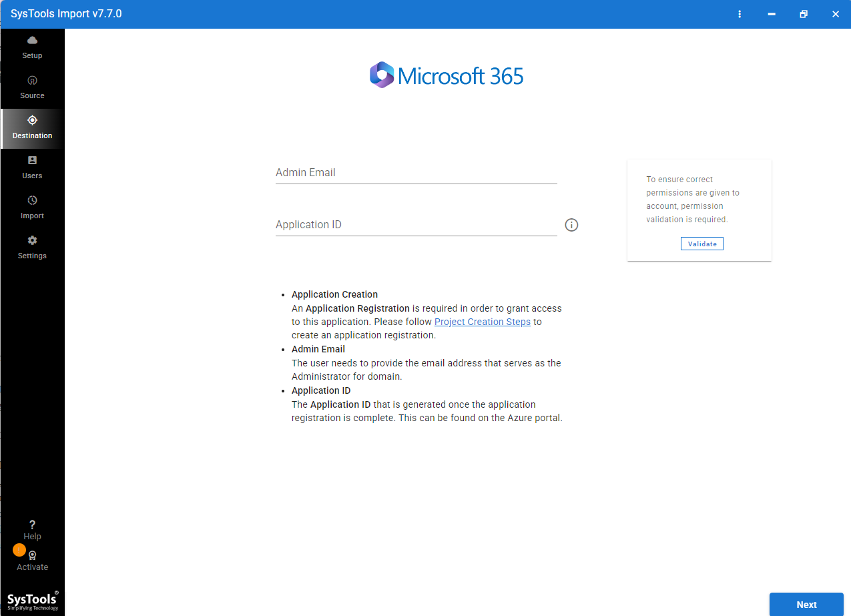Image resolution: width=851 pixels, height=616 pixels.
Task: Click the Validate button
Action: [x=701, y=243]
